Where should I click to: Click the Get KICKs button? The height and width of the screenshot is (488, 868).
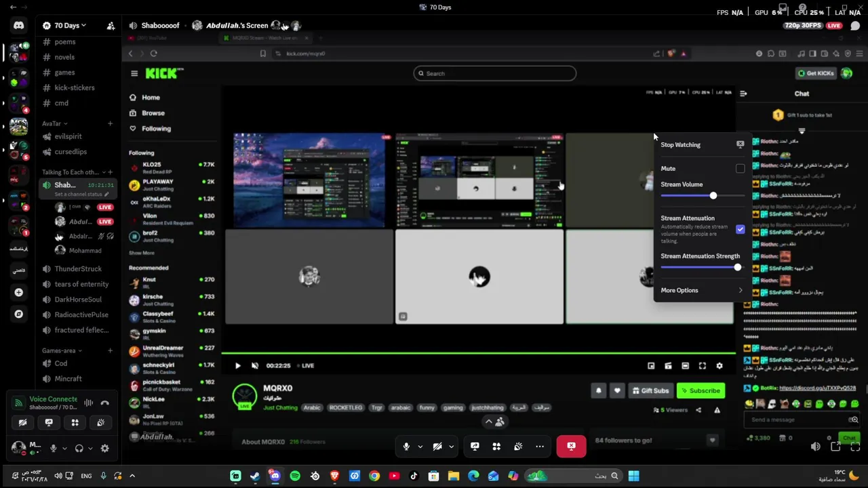coord(816,73)
